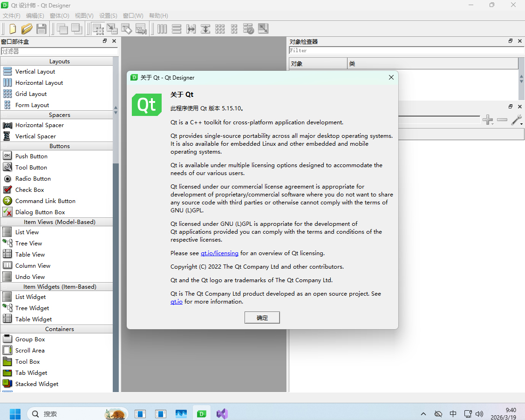Click the Adjust Size toolbar icon
Image resolution: width=525 pixels, height=420 pixels.
click(x=263, y=29)
